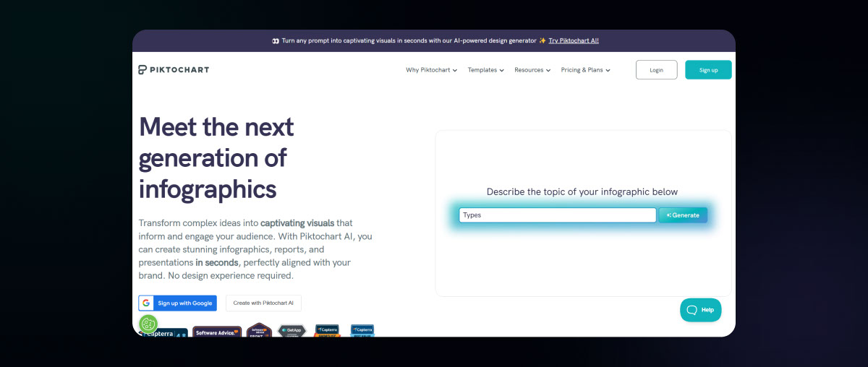Click the Software Advice badge
The image size is (868, 367).
pos(216,332)
